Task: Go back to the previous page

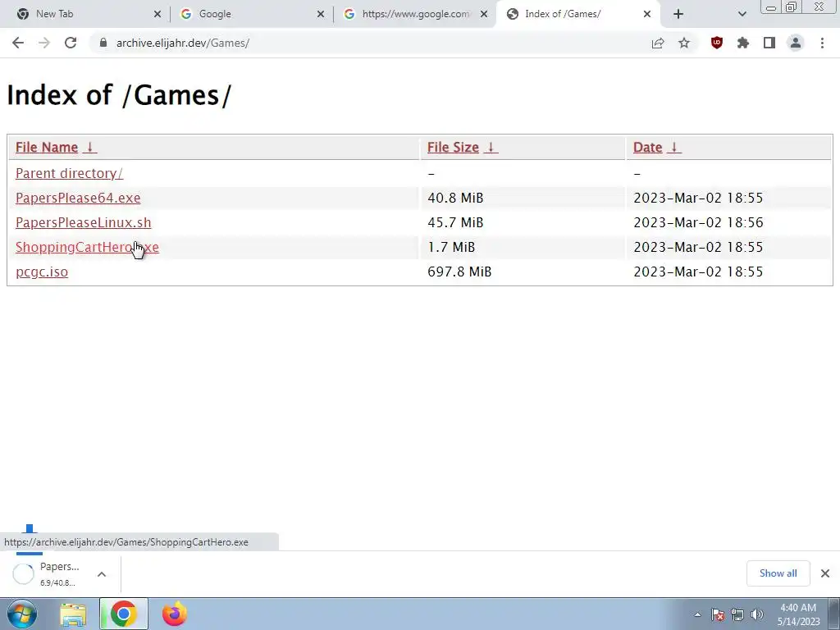Action: pyautogui.click(x=18, y=43)
